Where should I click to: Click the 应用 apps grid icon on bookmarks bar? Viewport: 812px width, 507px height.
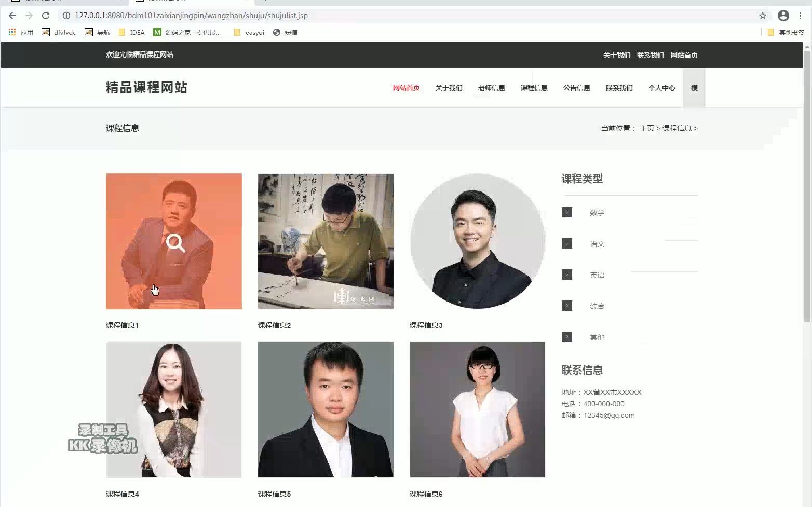click(11, 32)
